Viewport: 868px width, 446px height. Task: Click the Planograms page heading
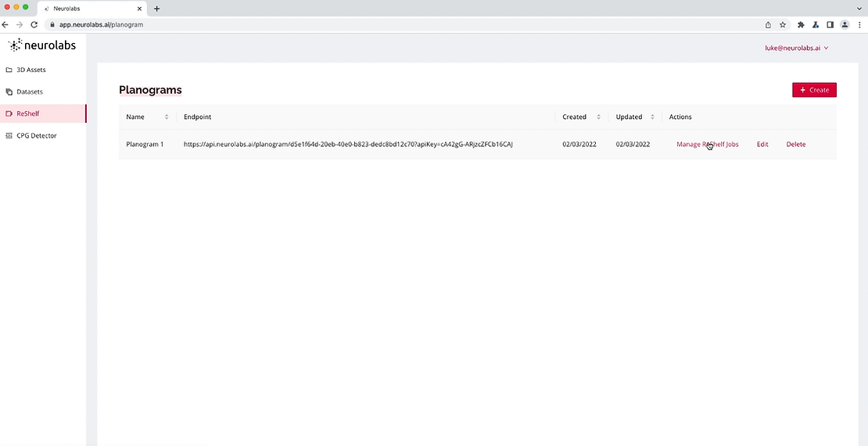point(151,90)
